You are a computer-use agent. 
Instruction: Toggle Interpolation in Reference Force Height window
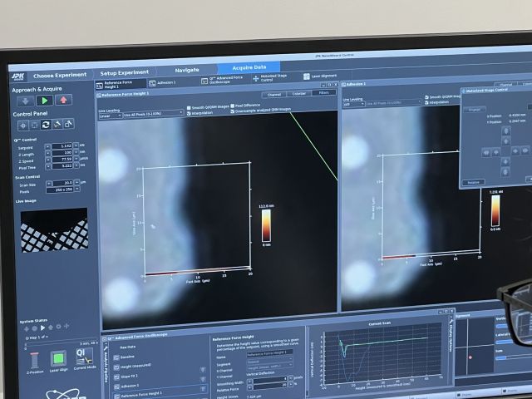(x=189, y=114)
